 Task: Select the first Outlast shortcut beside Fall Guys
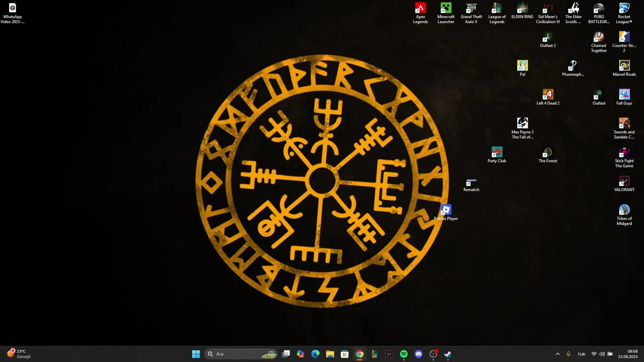point(599,98)
